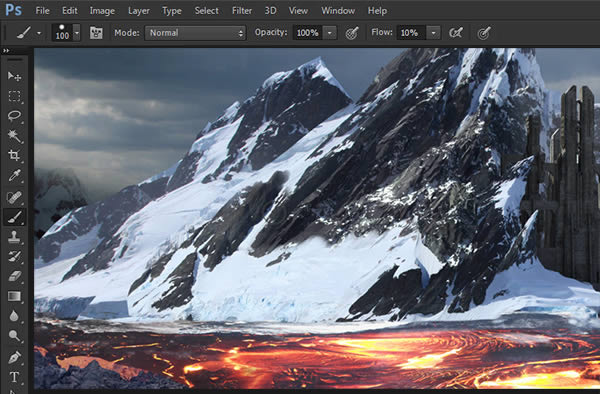600x394 pixels.
Task: Open the tool preset picker brush icon
Action: [x=24, y=33]
